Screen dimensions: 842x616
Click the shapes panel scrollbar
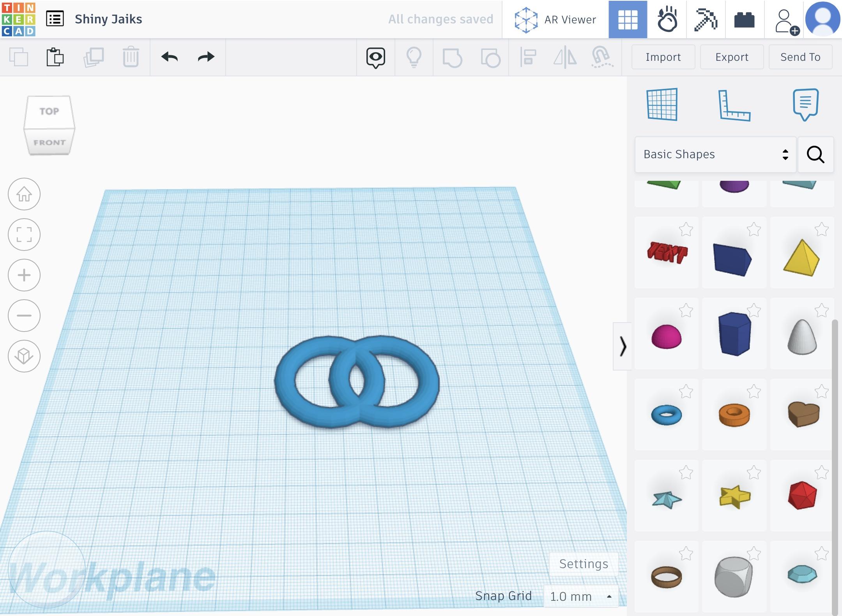(834, 467)
